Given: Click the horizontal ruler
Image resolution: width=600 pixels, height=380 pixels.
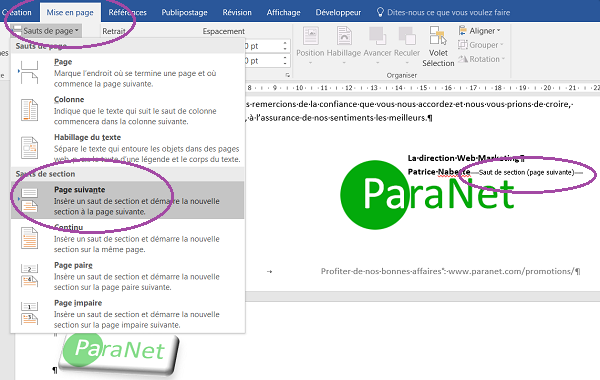Looking at the screenshot, I should coord(422,88).
